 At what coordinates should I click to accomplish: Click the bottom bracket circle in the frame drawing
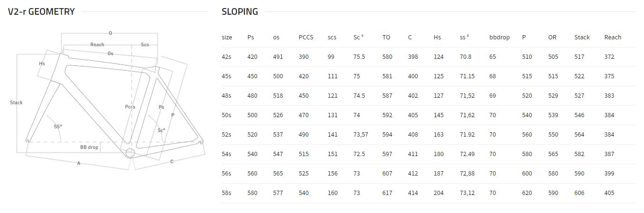pos(129,153)
